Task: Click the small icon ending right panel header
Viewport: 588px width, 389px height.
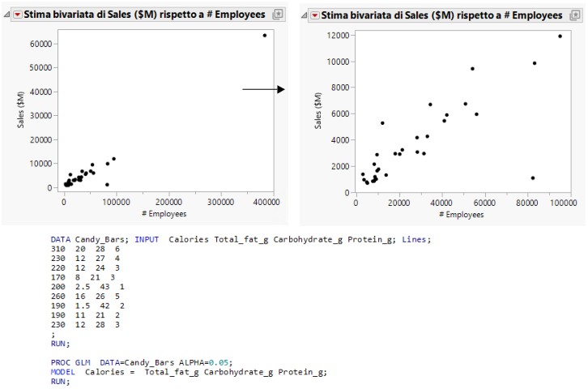Action: pos(574,15)
